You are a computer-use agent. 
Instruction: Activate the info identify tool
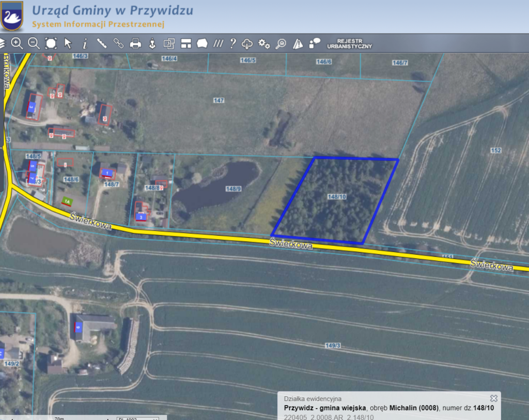point(85,44)
